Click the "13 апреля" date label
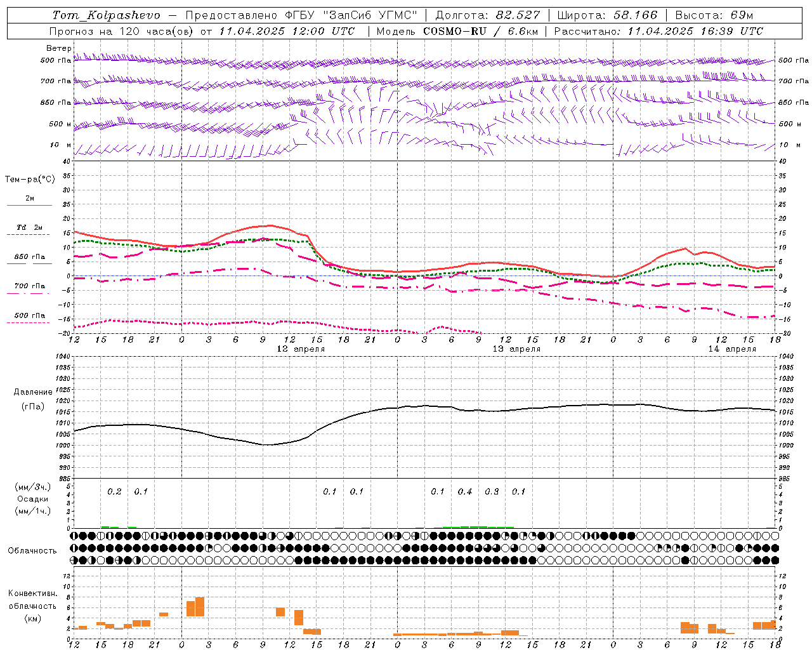812x650 pixels. point(516,349)
